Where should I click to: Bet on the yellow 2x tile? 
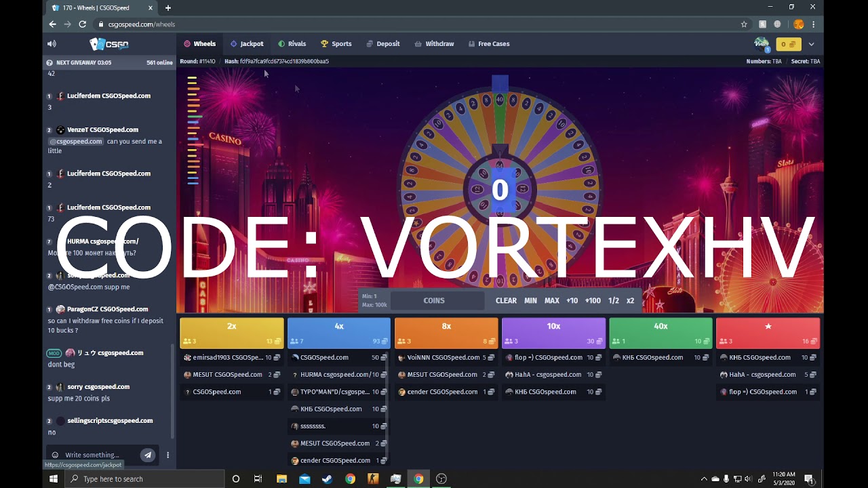click(232, 333)
